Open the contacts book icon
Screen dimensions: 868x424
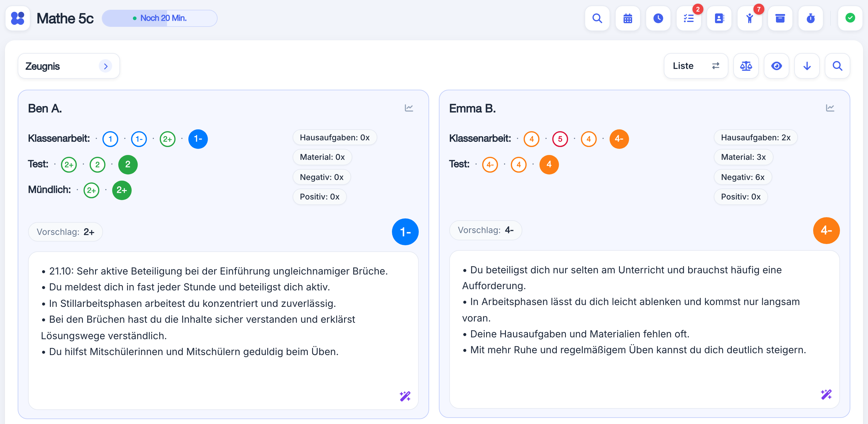tap(719, 18)
